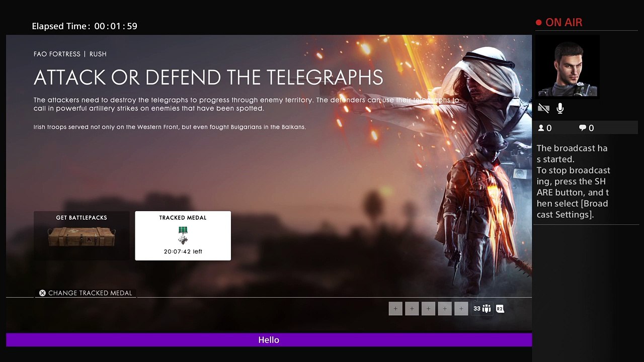
Task: Open the Get Battlepacks crate card
Action: pyautogui.click(x=82, y=236)
